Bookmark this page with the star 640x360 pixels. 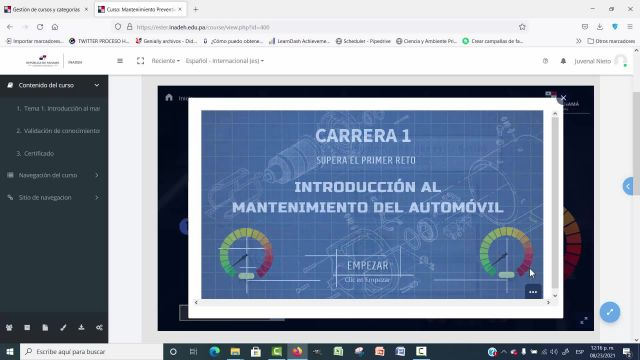522,27
